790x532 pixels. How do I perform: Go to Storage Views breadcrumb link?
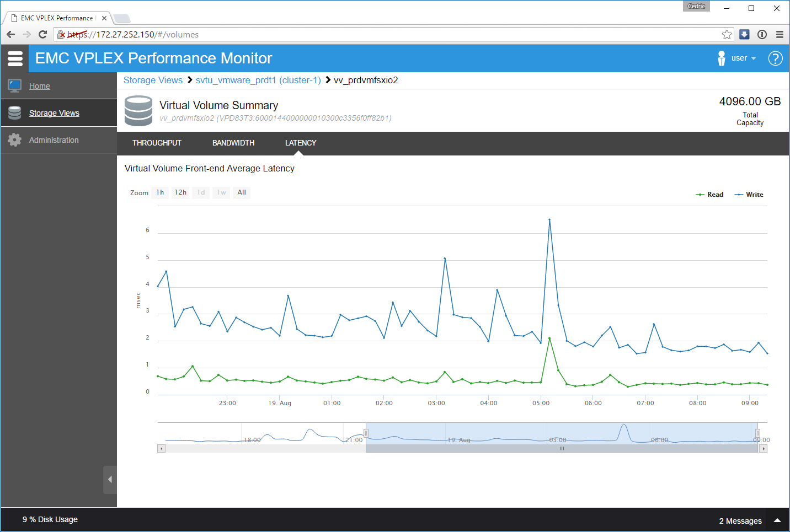point(153,80)
